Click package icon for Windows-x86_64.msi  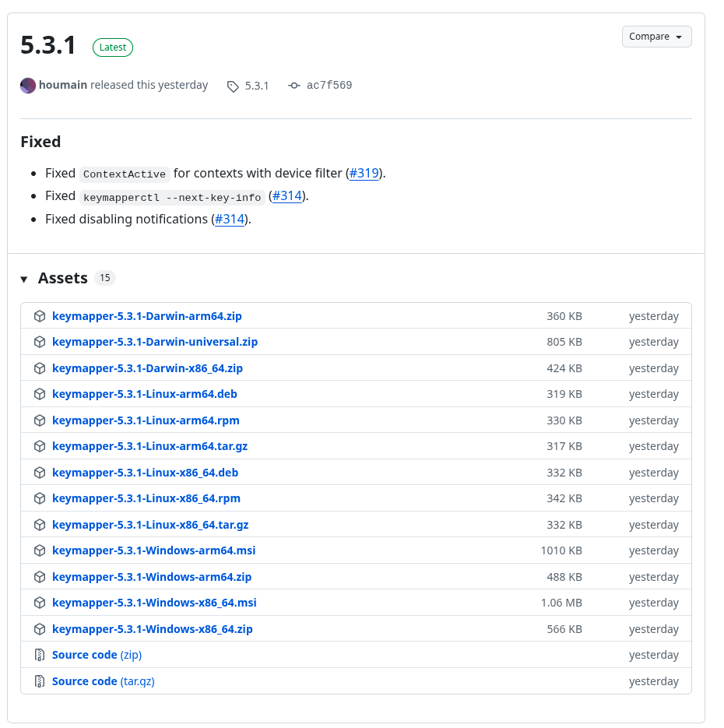(40, 603)
